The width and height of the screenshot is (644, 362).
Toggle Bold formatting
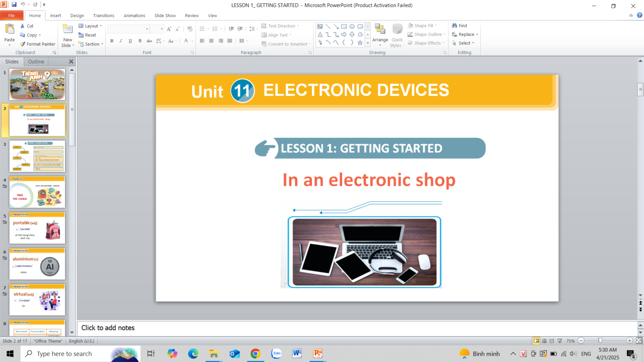pos(112,41)
